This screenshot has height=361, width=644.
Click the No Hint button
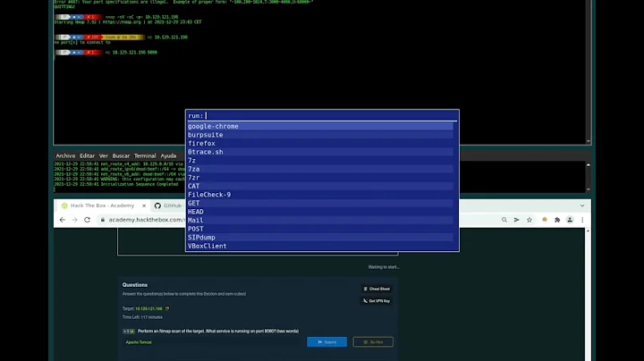tap(373, 342)
